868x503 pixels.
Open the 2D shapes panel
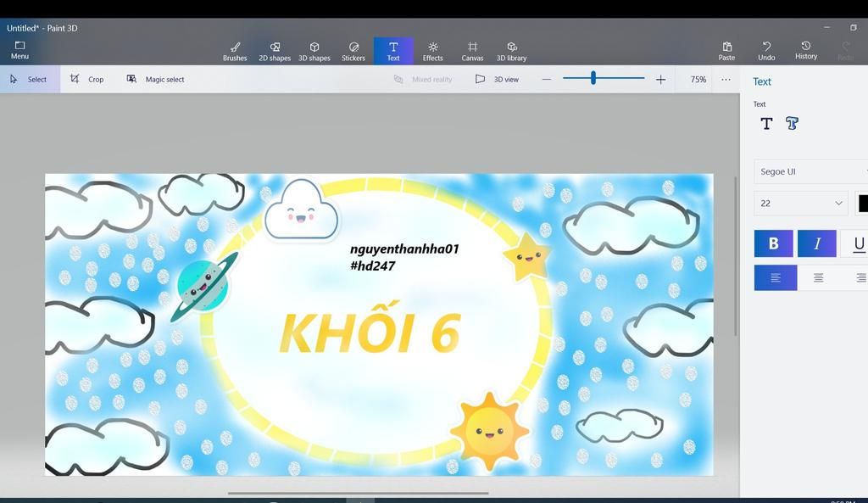275,51
